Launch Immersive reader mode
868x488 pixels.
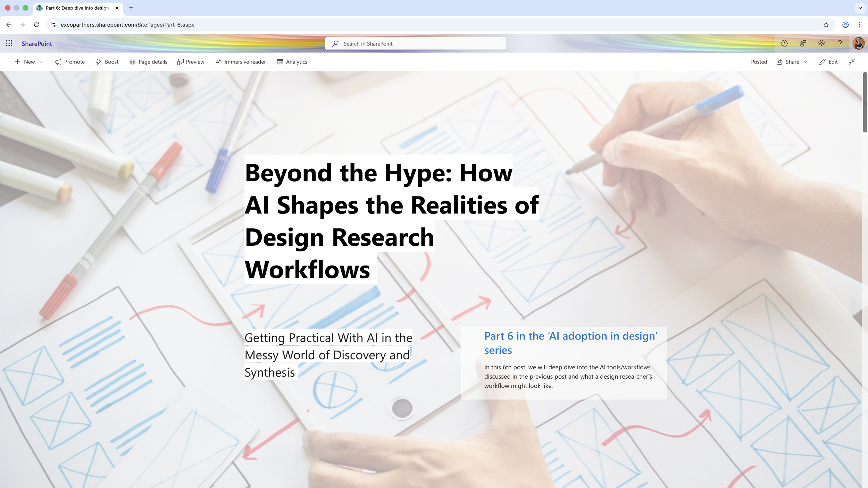(x=241, y=62)
